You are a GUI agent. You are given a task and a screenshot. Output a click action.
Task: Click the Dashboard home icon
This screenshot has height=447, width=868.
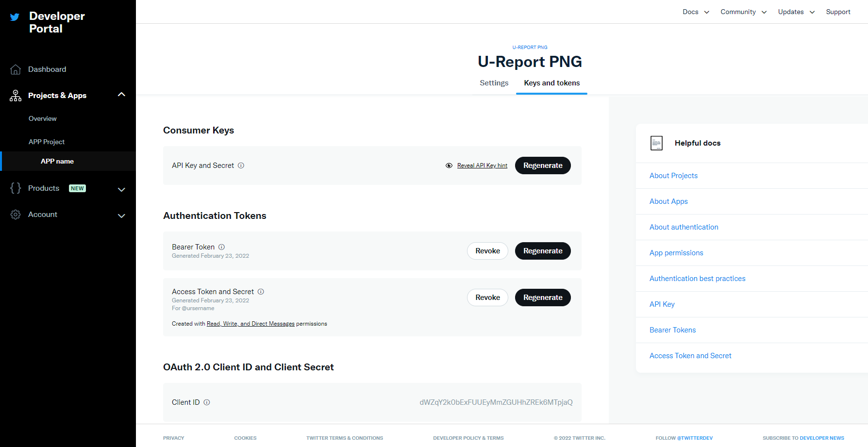tap(16, 69)
